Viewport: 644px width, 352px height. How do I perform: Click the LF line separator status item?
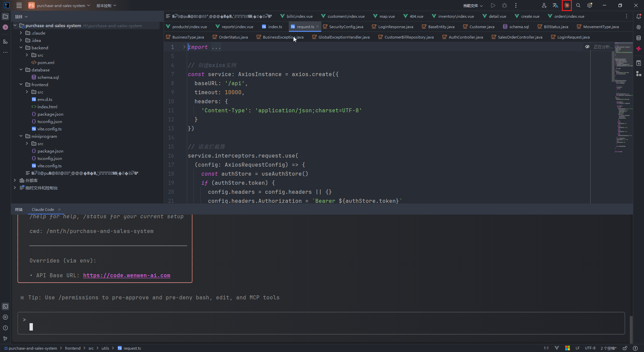(x=578, y=348)
